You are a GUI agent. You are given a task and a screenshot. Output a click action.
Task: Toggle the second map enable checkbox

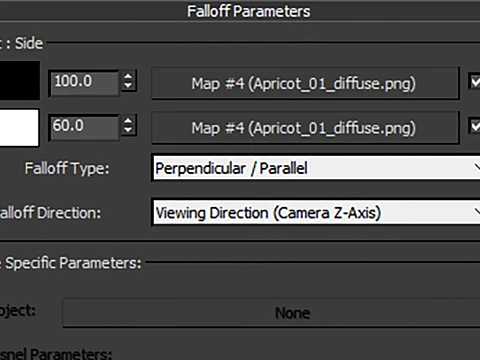(474, 125)
